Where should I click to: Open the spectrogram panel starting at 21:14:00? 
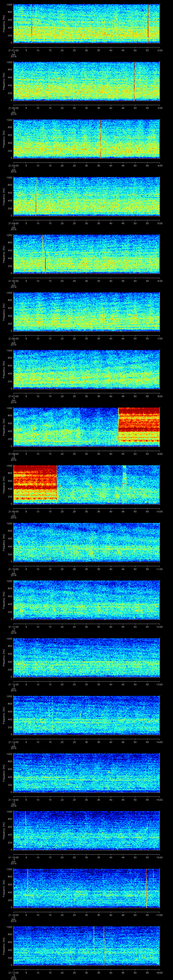(x=86, y=773)
